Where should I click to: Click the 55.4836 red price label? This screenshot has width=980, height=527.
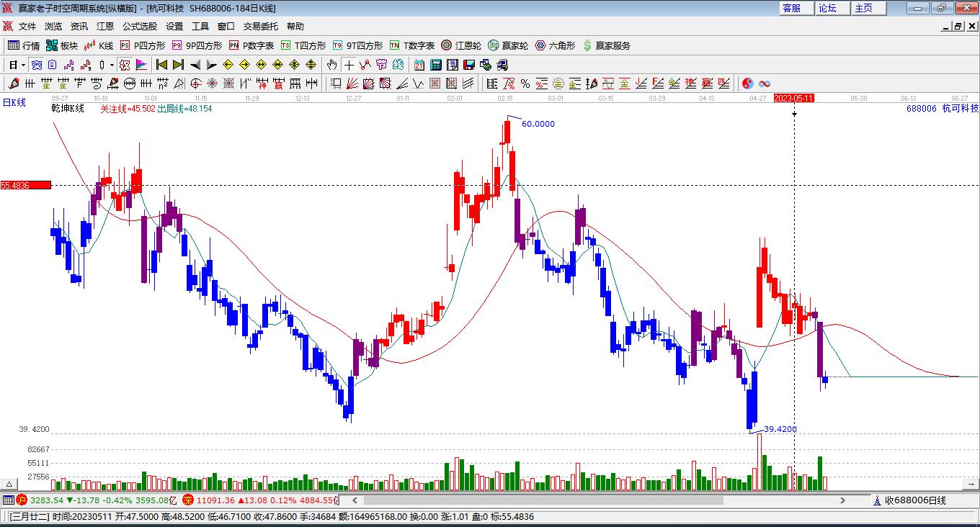coord(25,185)
